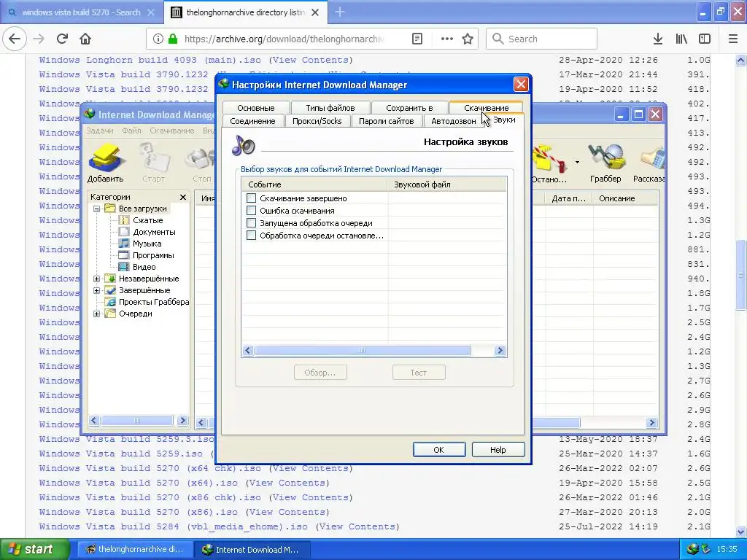Viewport: 747px width, 560px height.
Task: Open Firefox downloads arrow icon
Action: pyautogui.click(x=658, y=39)
